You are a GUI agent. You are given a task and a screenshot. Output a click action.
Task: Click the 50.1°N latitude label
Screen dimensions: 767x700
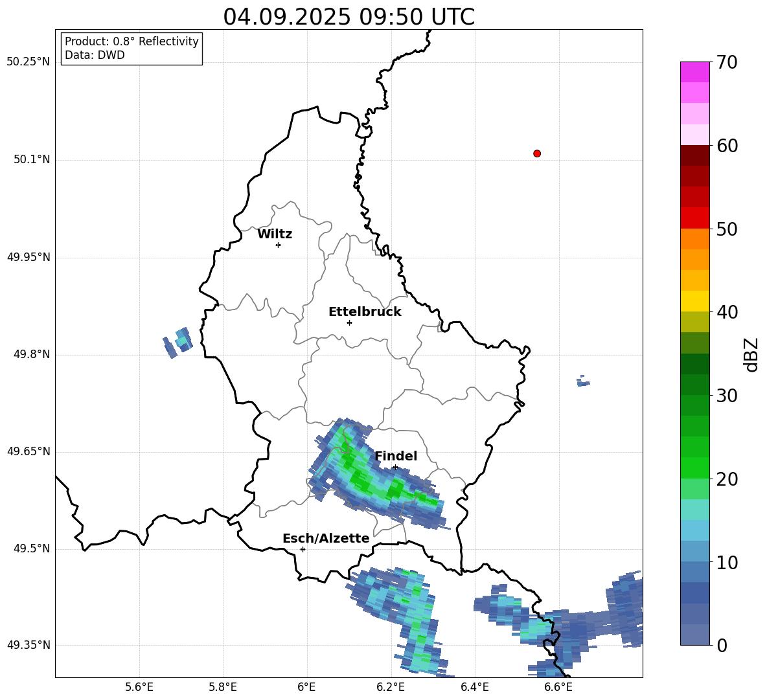point(32,160)
